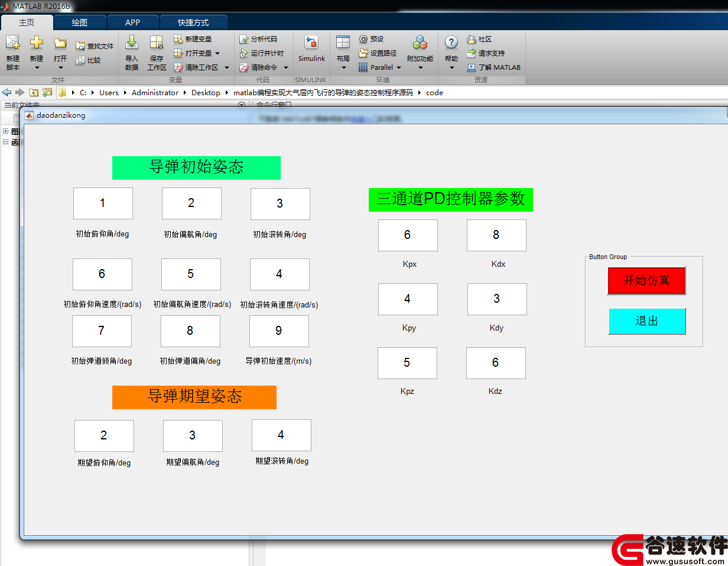Click the 期望俯仰角/deg input field
Screen dimensions: 728x566
click(104, 436)
